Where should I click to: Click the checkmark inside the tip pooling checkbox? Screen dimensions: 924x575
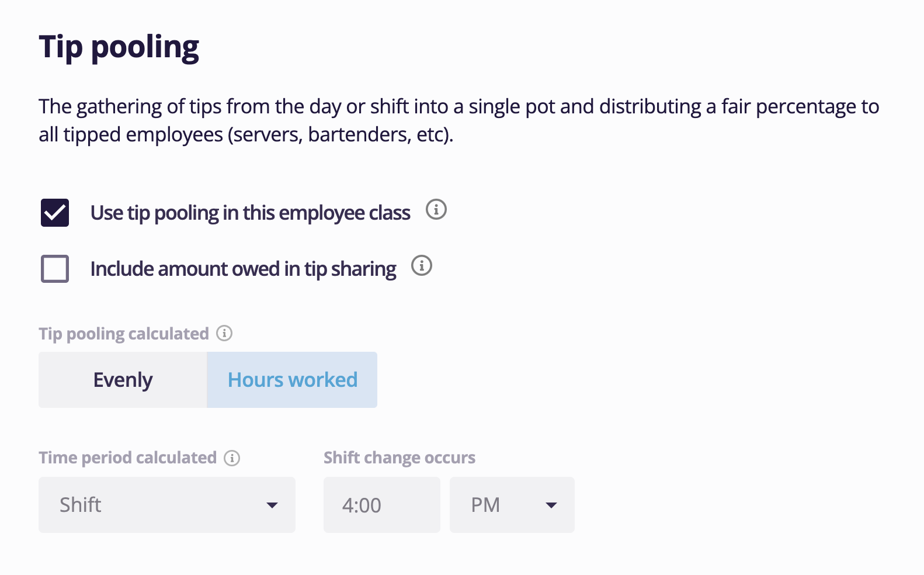pyautogui.click(x=54, y=213)
